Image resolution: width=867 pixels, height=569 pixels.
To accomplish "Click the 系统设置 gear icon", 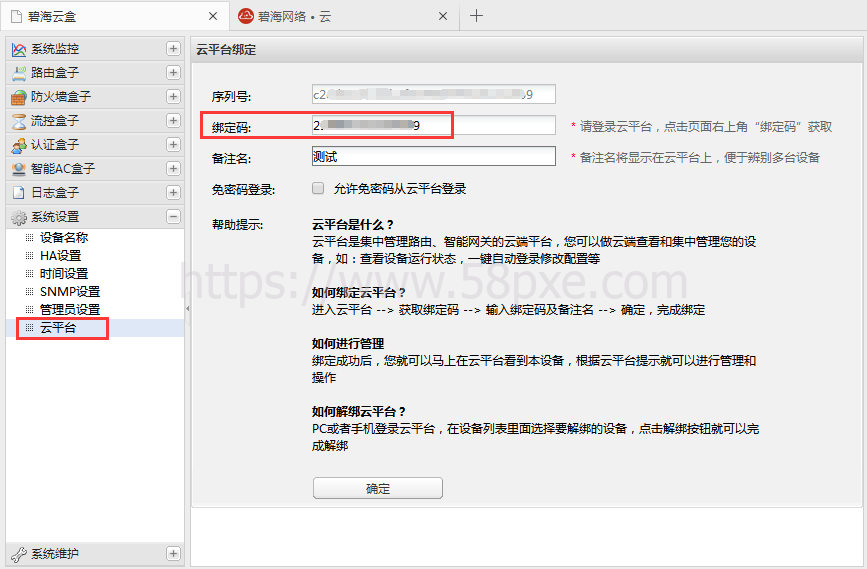I will [x=19, y=217].
